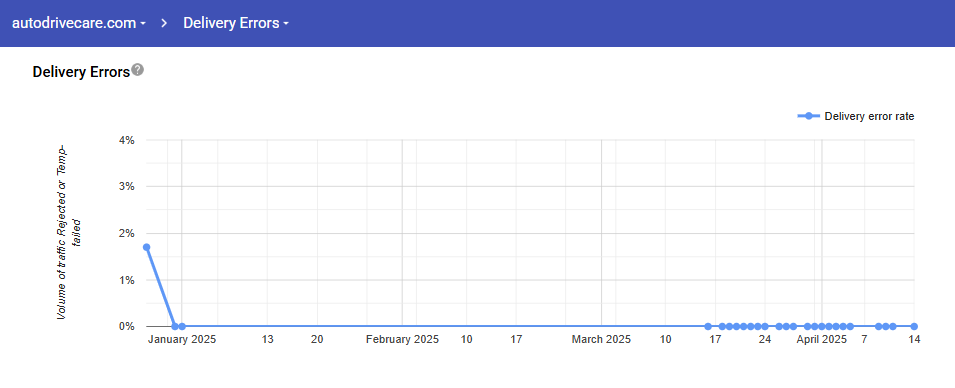Click the data point on April 2025 gridline
The image size is (955, 388).
(x=822, y=326)
